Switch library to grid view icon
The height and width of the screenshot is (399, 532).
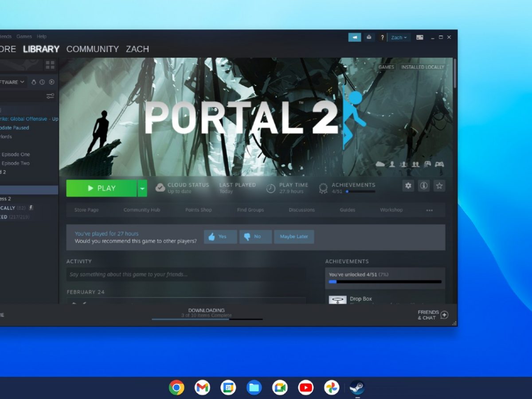pyautogui.click(x=50, y=65)
